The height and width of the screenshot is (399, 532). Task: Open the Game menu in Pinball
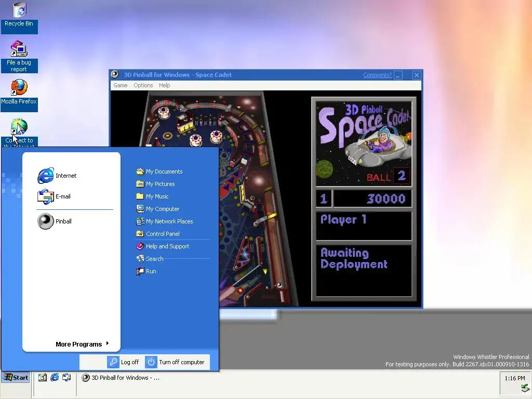(x=121, y=85)
